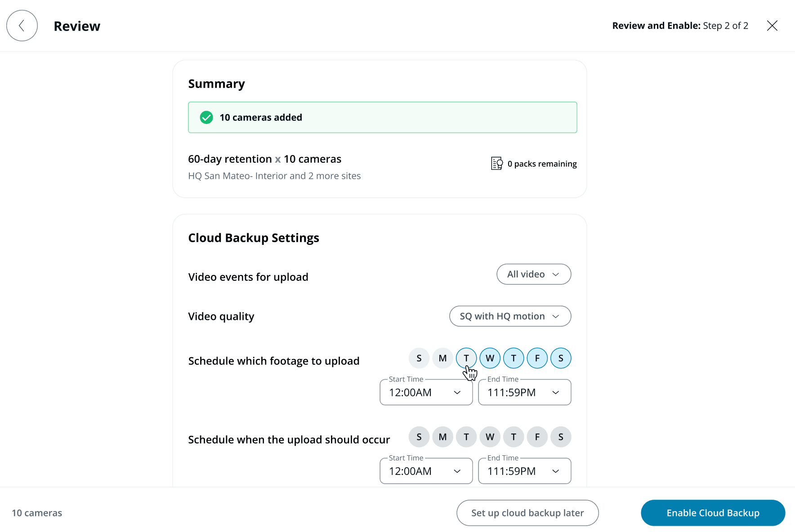
Task: Open the All video dropdown
Action: (x=533, y=274)
